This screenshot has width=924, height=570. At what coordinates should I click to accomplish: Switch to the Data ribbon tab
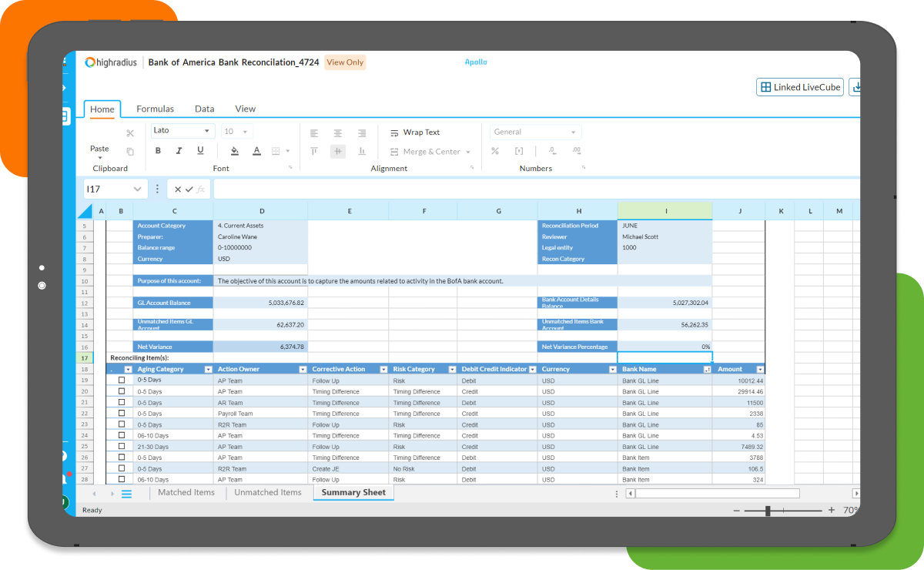point(204,109)
